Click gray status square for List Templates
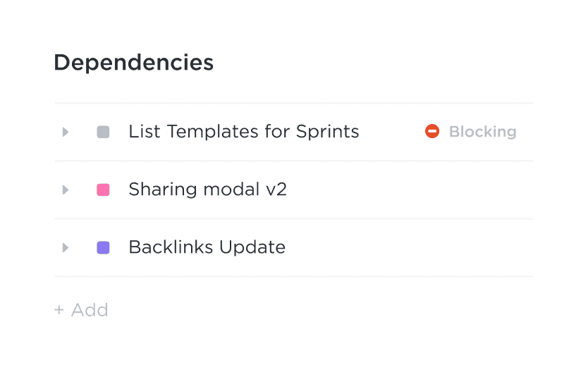 click(x=103, y=132)
